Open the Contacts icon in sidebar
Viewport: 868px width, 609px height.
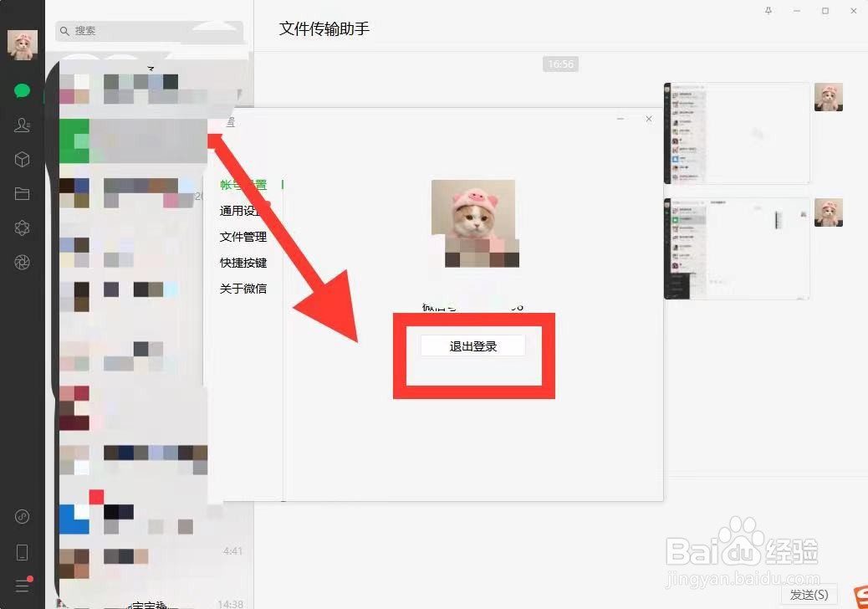(22, 125)
